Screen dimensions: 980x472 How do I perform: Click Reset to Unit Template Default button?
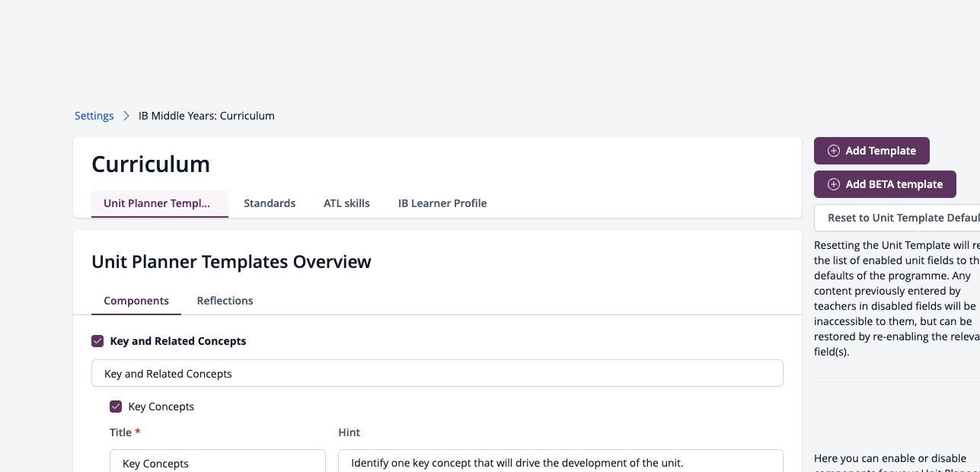tap(897, 218)
